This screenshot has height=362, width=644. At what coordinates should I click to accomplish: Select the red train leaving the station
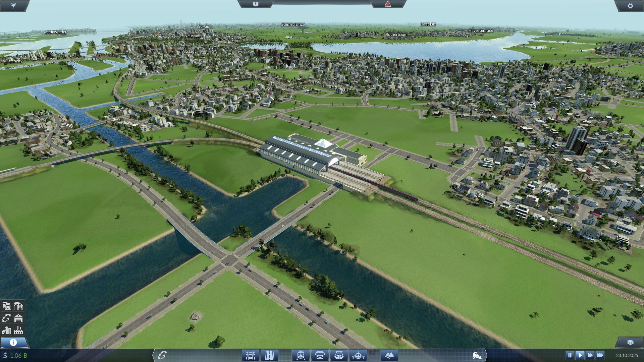pos(386,187)
